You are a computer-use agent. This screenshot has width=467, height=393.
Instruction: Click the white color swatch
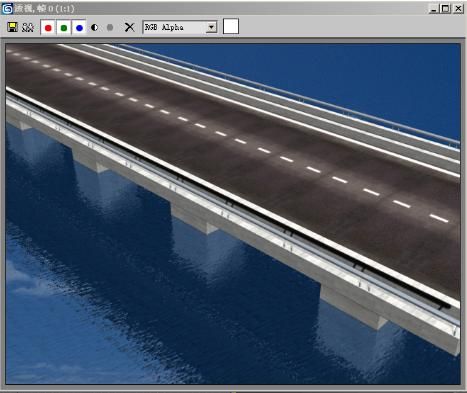pyautogui.click(x=231, y=26)
